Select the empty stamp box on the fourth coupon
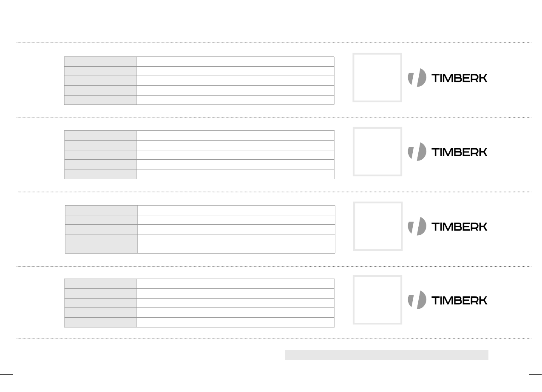542x392 pixels. 377,300
